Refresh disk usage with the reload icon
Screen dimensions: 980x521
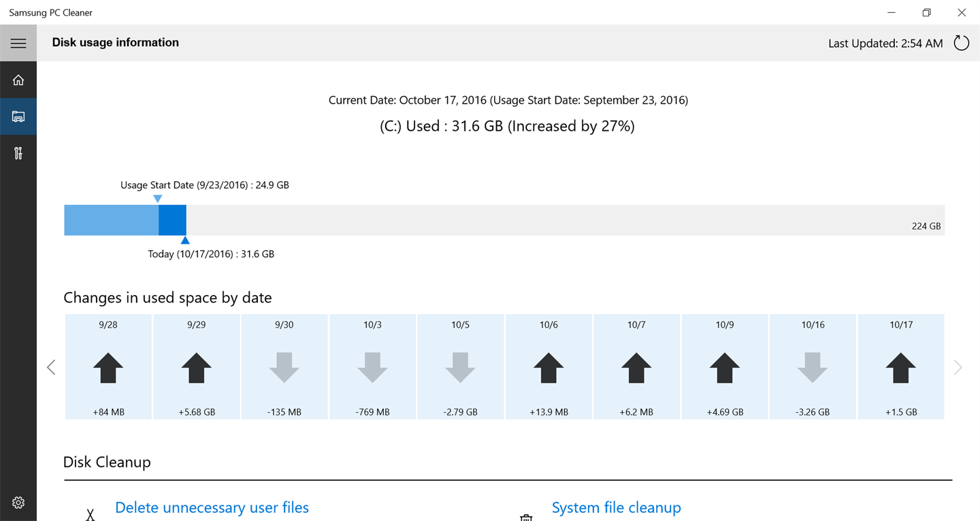coord(961,44)
